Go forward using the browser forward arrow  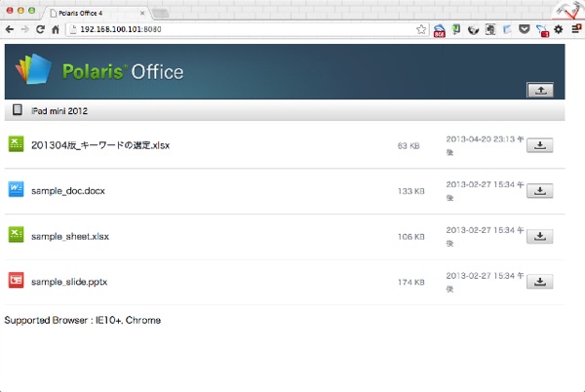click(x=24, y=29)
